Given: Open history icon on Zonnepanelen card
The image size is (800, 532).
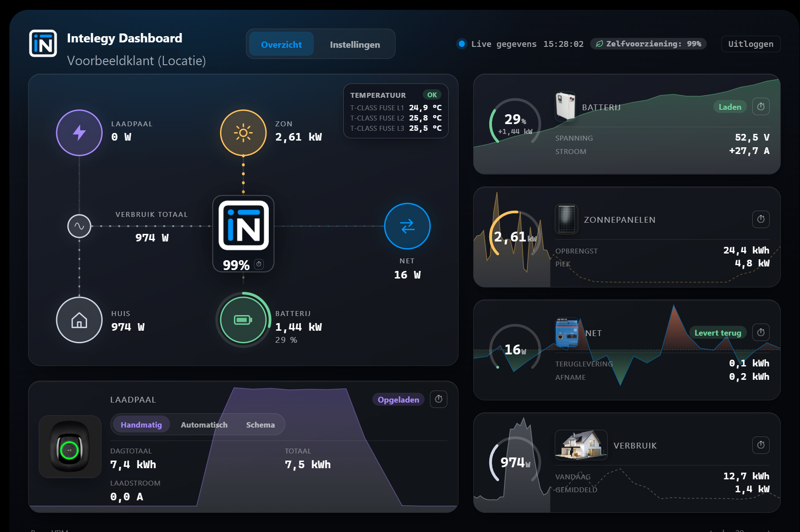Looking at the screenshot, I should (761, 219).
